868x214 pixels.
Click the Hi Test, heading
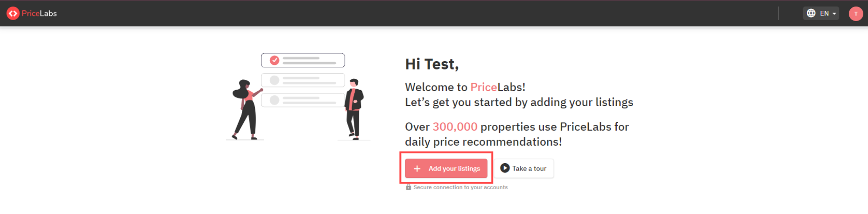432,64
